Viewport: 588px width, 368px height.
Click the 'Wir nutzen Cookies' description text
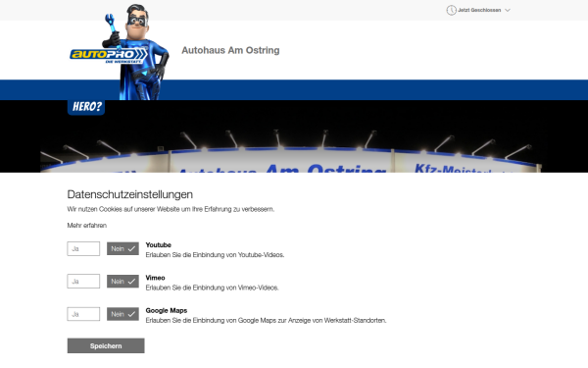[x=171, y=209]
